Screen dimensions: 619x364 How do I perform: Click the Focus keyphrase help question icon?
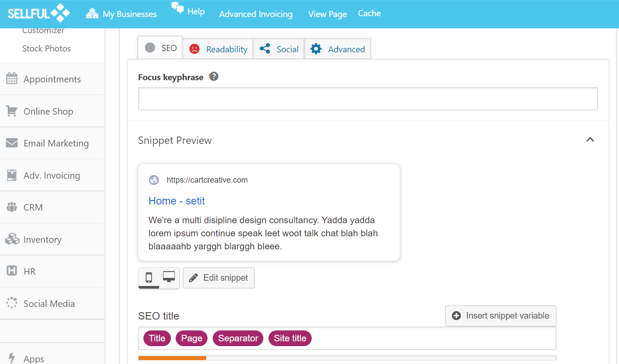(214, 77)
